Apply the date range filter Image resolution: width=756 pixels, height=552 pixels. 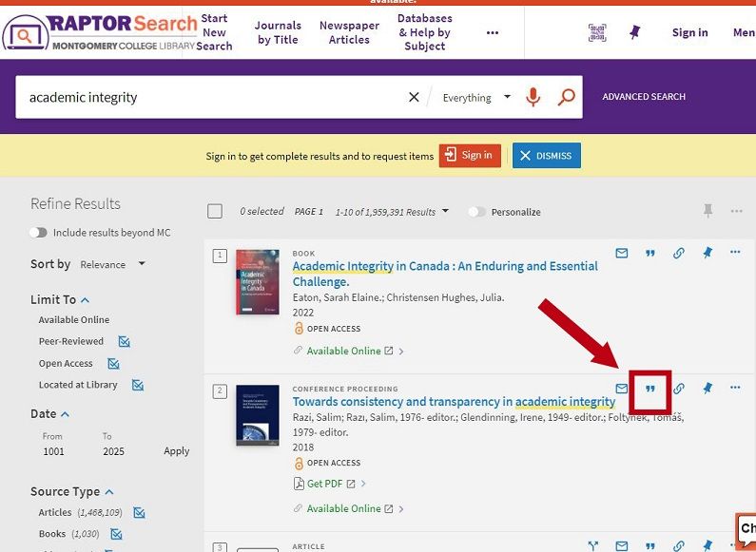[177, 451]
